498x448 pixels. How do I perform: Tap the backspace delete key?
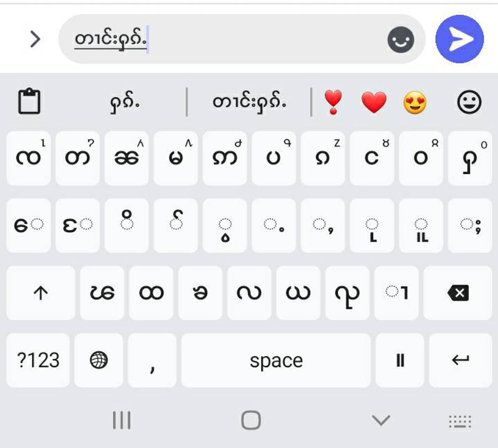point(458,293)
